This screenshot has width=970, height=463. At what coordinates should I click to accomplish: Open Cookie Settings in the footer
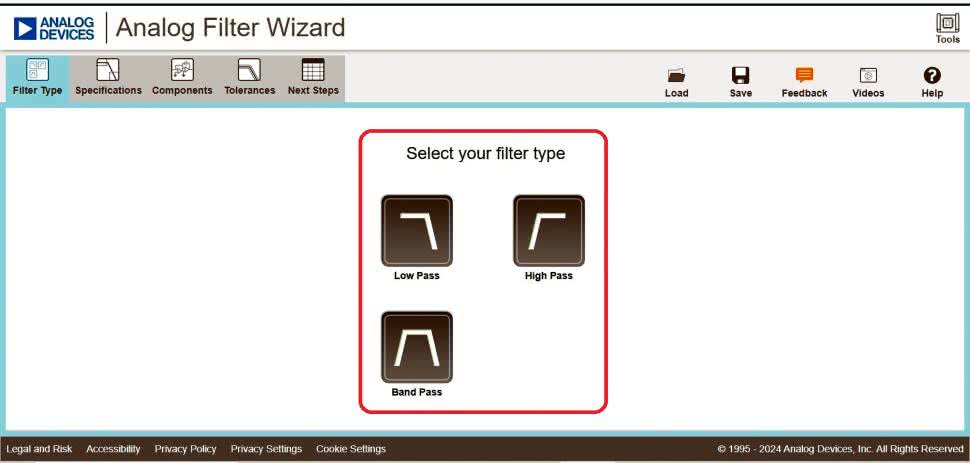coord(350,449)
